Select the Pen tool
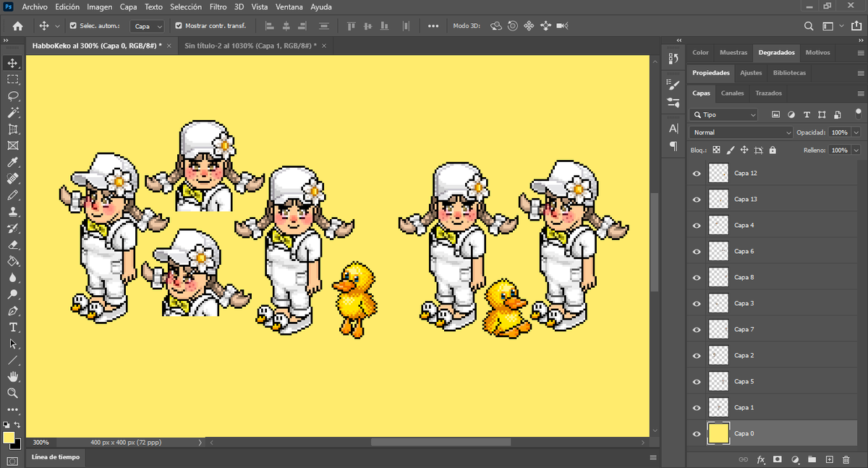This screenshot has height=468, width=868. (x=13, y=311)
